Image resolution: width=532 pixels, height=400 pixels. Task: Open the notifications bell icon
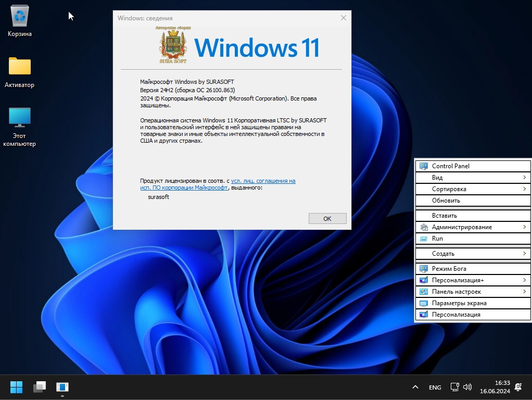pos(518,387)
